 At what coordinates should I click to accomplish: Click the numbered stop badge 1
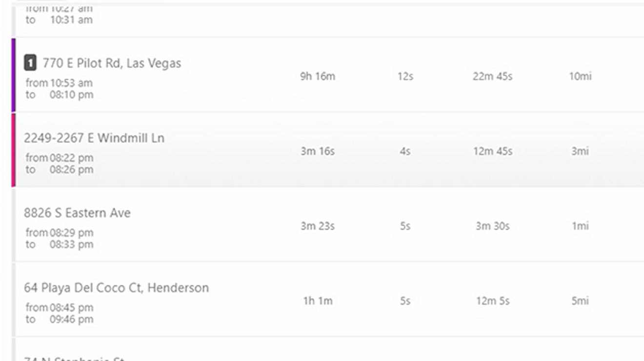(29, 63)
